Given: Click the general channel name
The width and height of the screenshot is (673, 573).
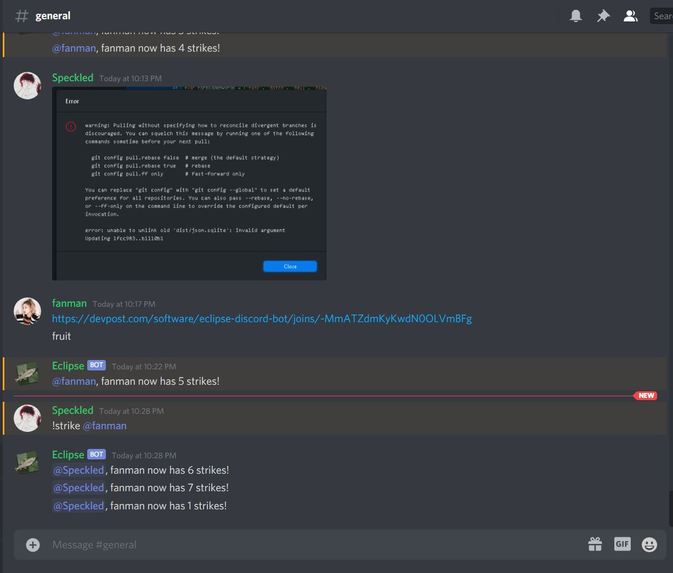Looking at the screenshot, I should click(x=53, y=16).
